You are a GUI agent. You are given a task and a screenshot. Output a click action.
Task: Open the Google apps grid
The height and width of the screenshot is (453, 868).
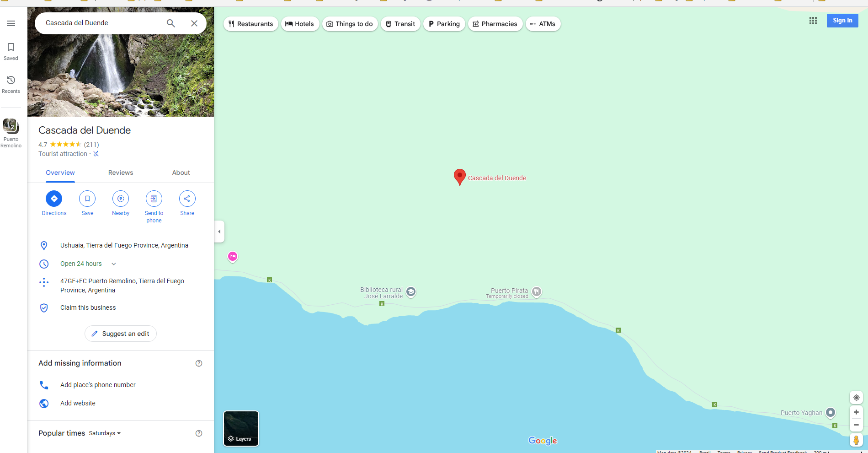pyautogui.click(x=813, y=21)
